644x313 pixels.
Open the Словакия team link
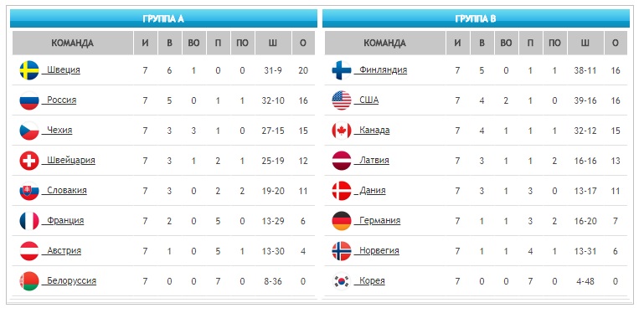(x=64, y=190)
